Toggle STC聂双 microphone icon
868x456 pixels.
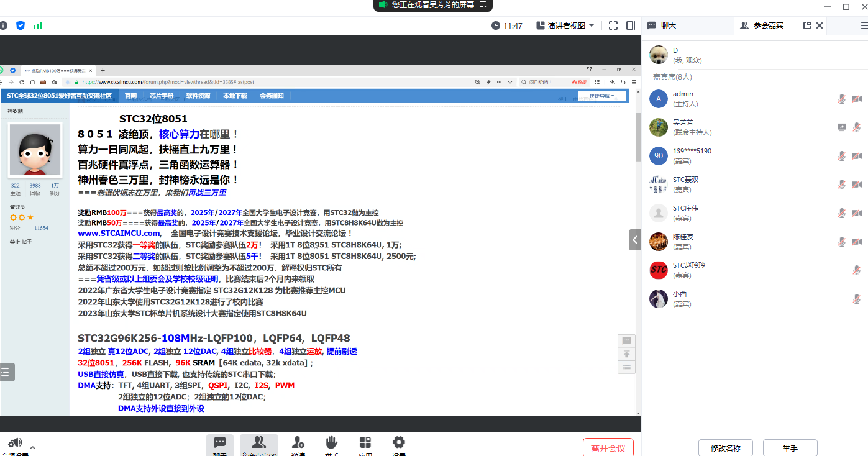tap(842, 185)
